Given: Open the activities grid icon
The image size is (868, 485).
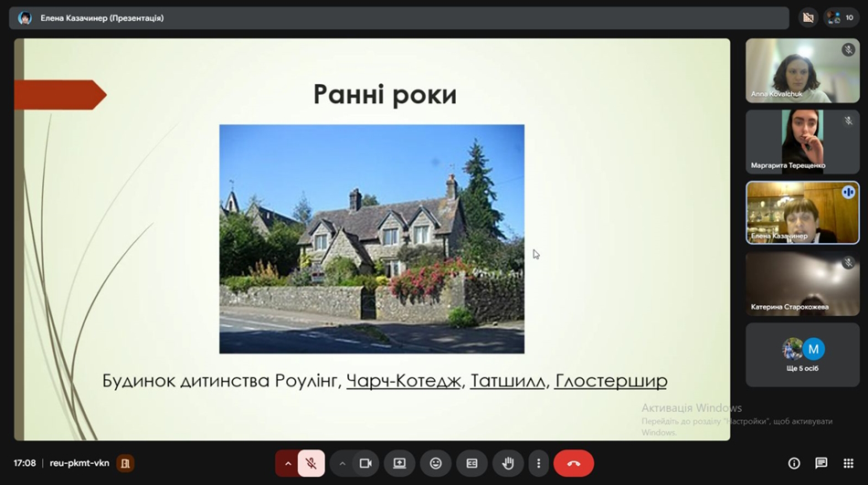Looking at the screenshot, I should [x=849, y=463].
